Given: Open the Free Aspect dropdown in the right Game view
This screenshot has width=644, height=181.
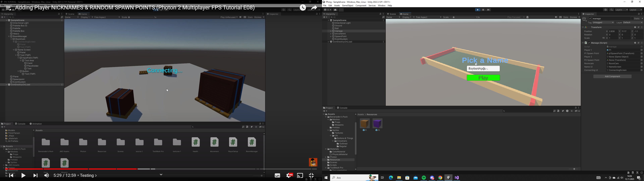Looking at the screenshot, I should [x=428, y=17].
